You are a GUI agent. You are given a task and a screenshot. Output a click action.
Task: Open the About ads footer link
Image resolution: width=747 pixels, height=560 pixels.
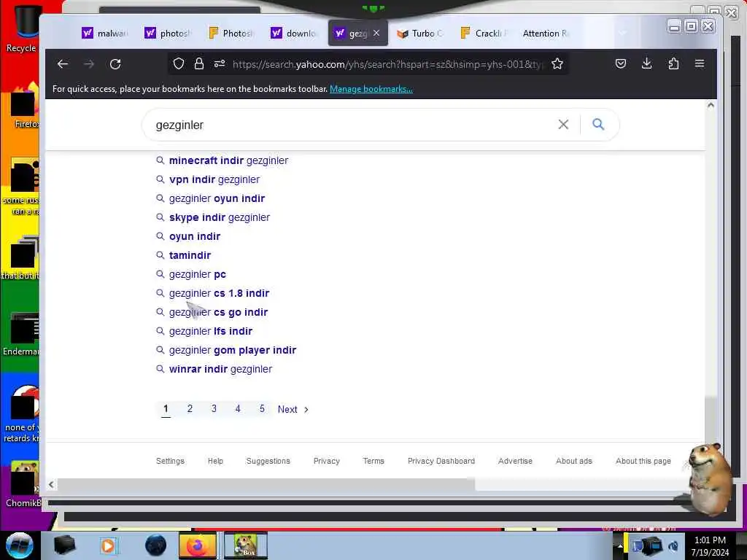[574, 461]
